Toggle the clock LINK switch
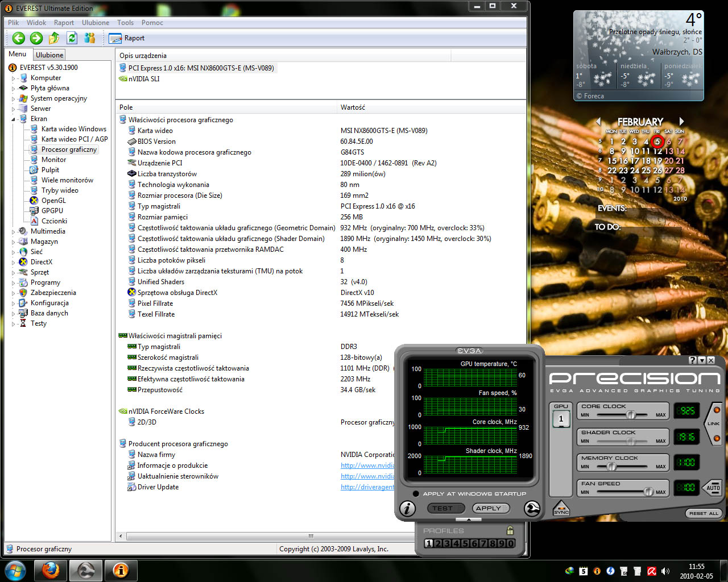This screenshot has width=728, height=582. (x=713, y=423)
